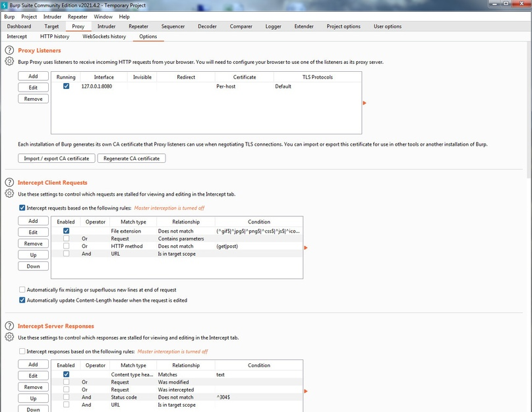This screenshot has width=532, height=412.
Task: Disable the 127.0.0.1:8080 listener Running checkbox
Action: (66, 86)
